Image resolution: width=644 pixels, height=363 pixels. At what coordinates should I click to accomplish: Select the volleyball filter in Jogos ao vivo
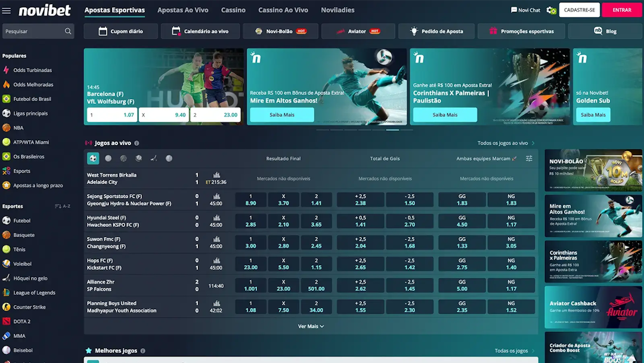pyautogui.click(x=139, y=158)
